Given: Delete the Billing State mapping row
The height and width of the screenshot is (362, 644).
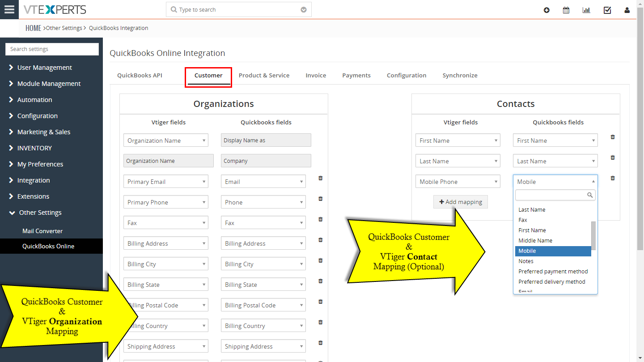Looking at the screenshot, I should (x=321, y=281).
